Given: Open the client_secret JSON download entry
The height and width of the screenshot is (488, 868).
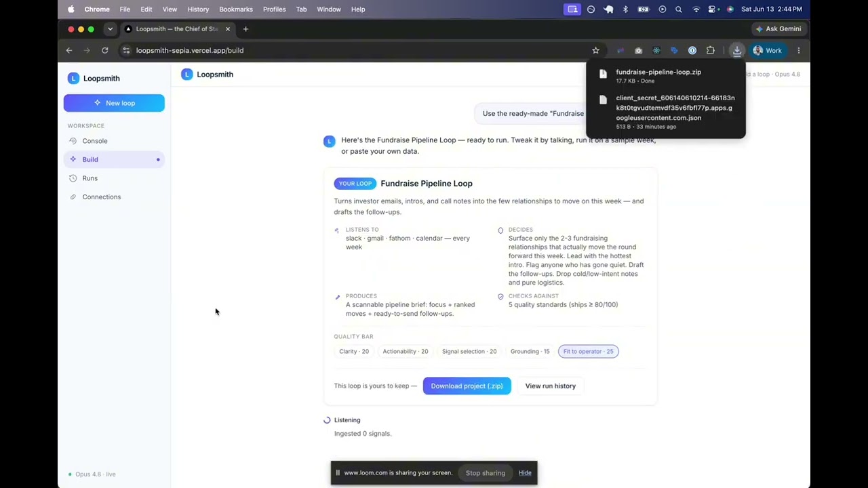Looking at the screenshot, I should point(665,113).
